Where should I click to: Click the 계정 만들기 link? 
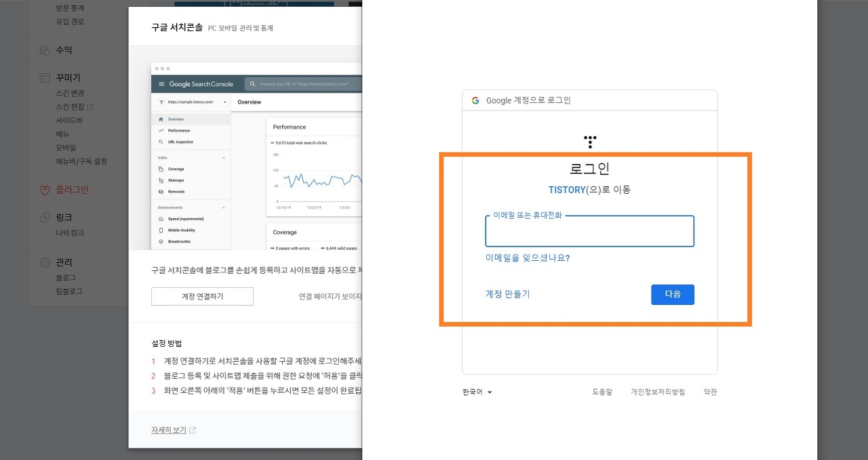pos(508,294)
